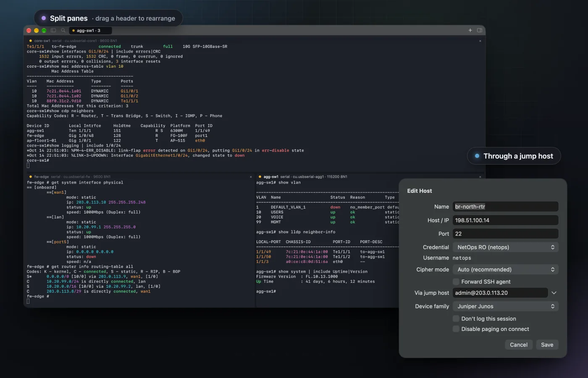
Task: Close the fw-edge pane
Action: pyautogui.click(x=251, y=177)
